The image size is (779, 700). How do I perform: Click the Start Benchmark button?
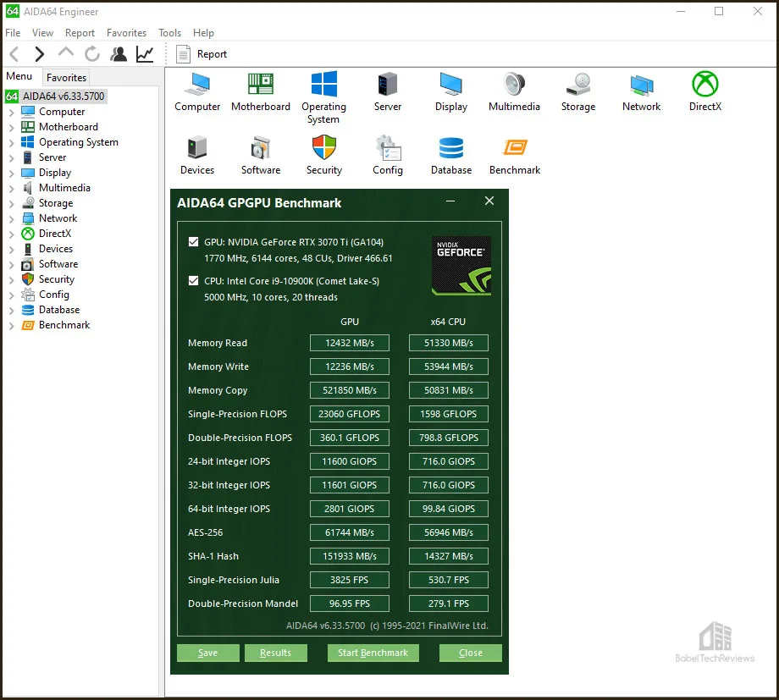click(373, 653)
